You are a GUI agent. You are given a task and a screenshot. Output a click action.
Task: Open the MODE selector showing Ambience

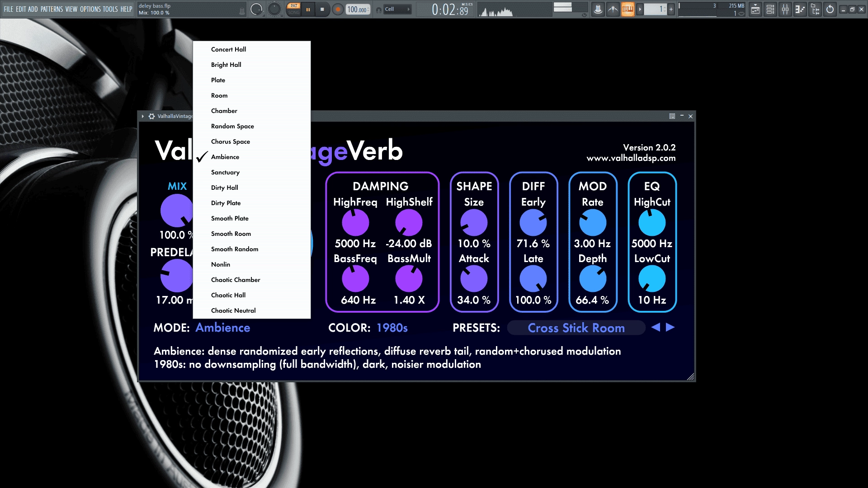pyautogui.click(x=222, y=328)
